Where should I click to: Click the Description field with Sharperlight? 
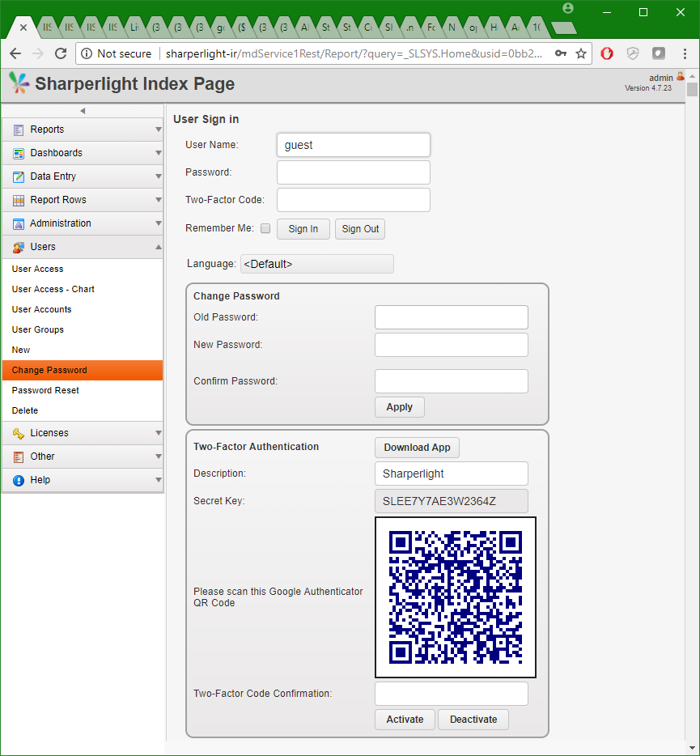coord(452,474)
